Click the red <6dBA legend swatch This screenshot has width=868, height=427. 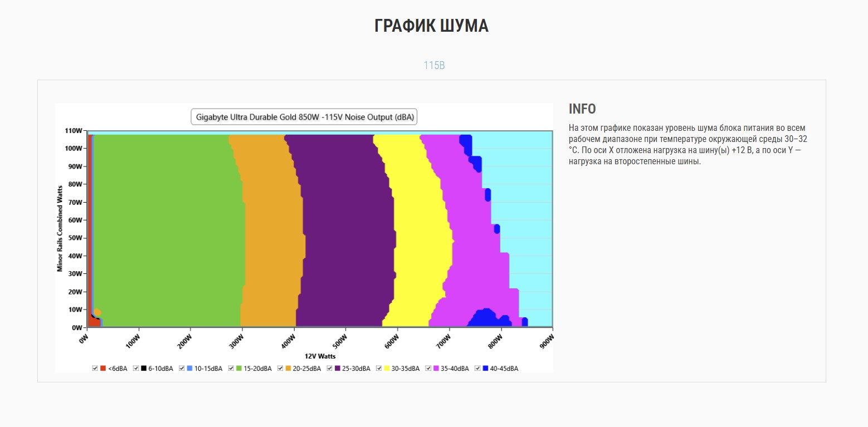(103, 369)
